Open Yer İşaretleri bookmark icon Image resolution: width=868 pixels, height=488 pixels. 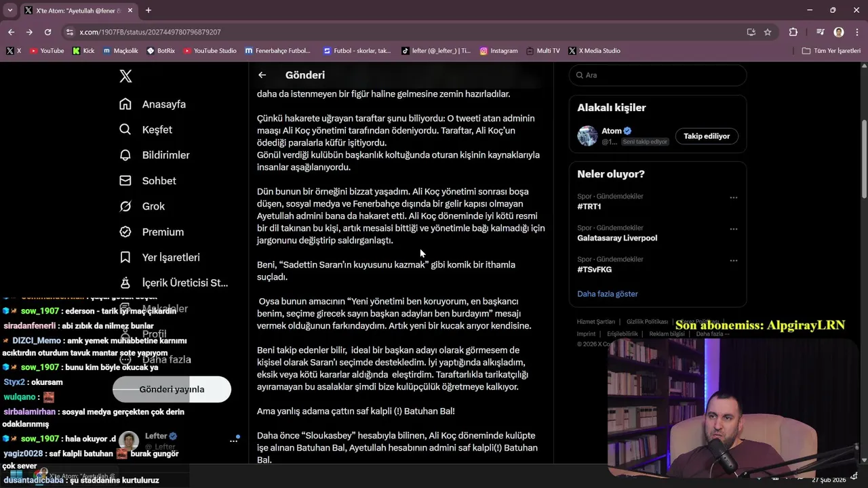(x=125, y=258)
